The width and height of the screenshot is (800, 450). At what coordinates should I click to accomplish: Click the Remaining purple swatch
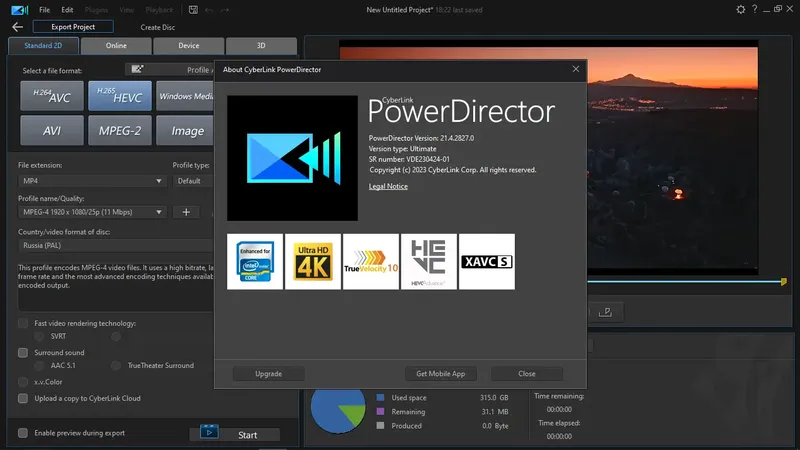(380, 411)
